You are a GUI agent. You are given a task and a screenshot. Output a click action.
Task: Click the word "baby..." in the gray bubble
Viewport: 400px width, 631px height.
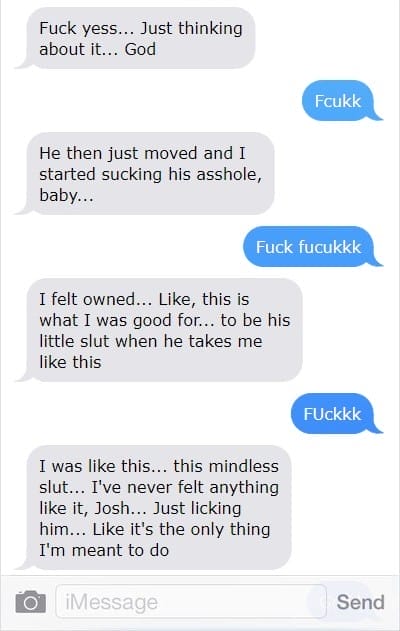click(x=66, y=195)
